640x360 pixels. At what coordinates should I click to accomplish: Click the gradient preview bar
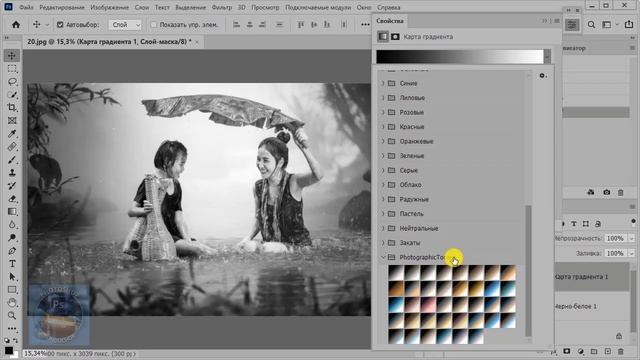(460, 57)
